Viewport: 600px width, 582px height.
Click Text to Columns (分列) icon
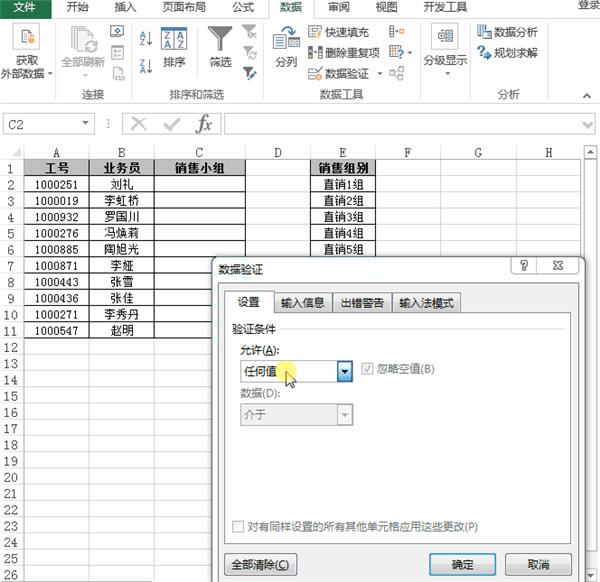(x=286, y=38)
